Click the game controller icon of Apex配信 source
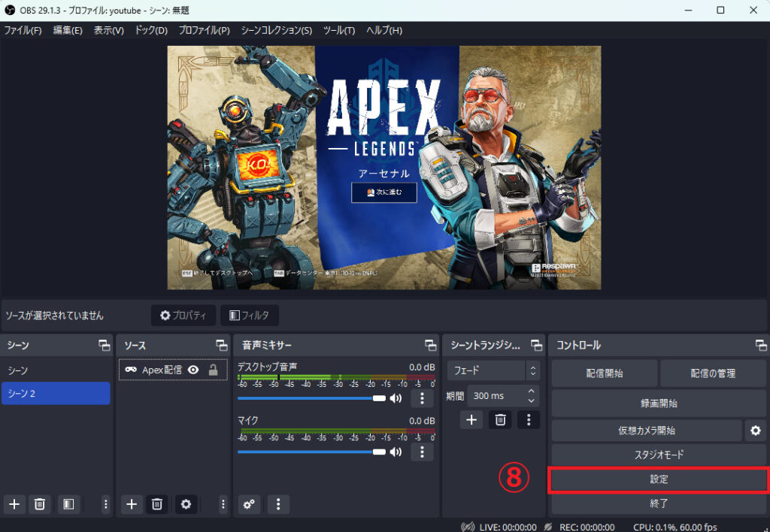The height and width of the screenshot is (532, 770). (x=131, y=370)
